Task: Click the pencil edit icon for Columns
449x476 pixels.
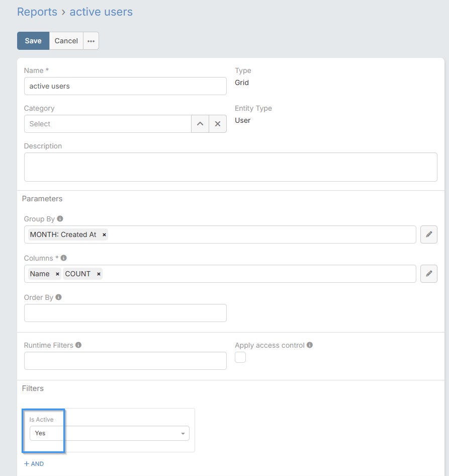Action: point(429,274)
